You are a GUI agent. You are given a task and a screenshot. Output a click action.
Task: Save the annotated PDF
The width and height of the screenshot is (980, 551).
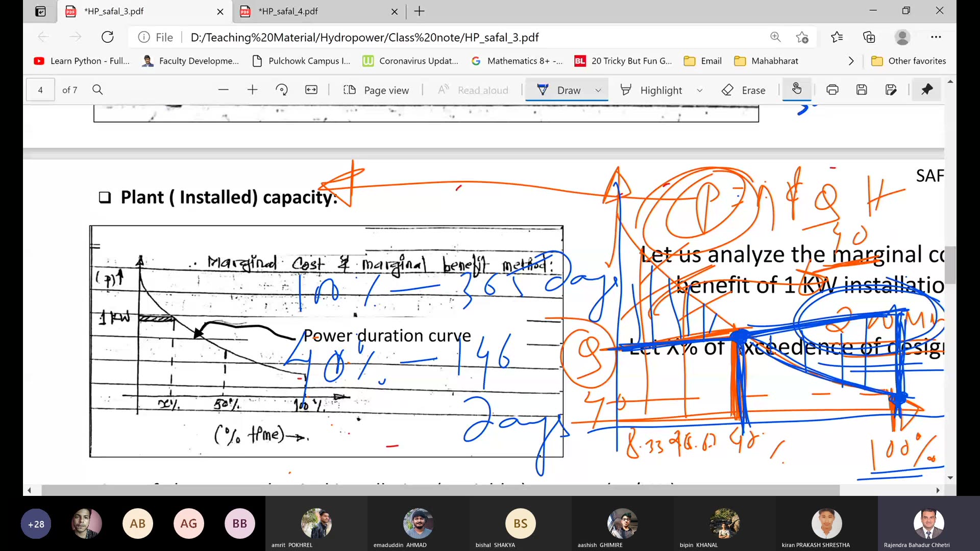[862, 90]
